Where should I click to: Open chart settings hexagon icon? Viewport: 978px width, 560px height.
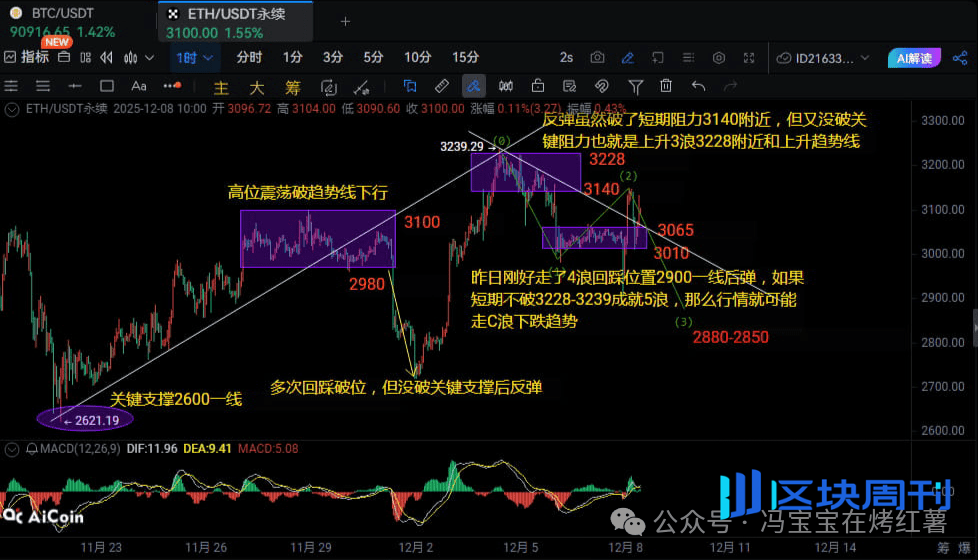click(719, 58)
